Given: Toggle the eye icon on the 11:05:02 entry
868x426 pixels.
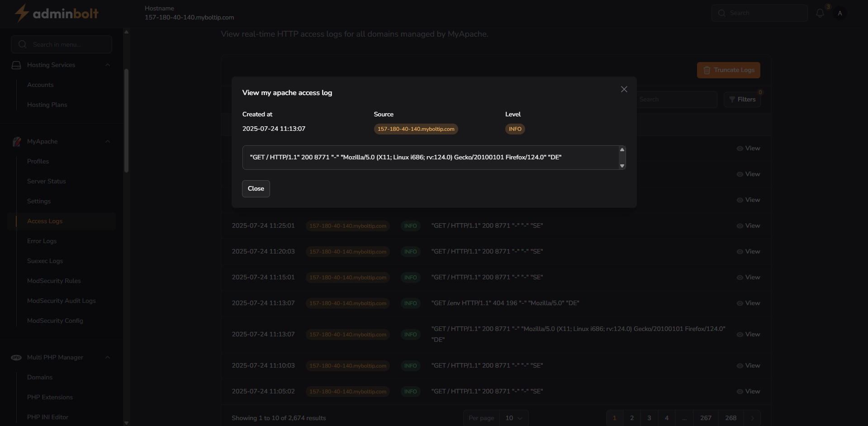Looking at the screenshot, I should tap(740, 391).
